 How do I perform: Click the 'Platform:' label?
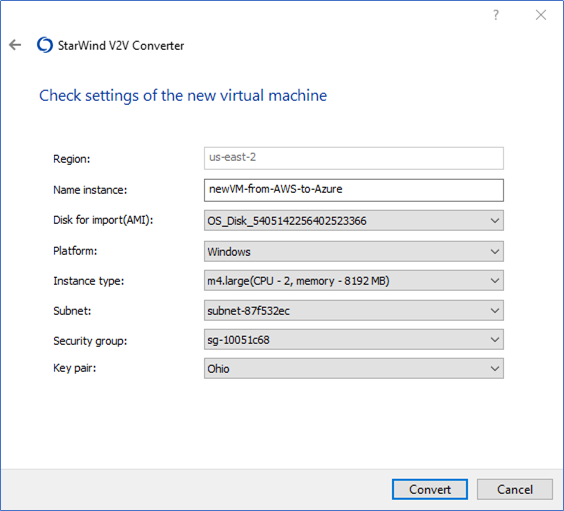(75, 251)
